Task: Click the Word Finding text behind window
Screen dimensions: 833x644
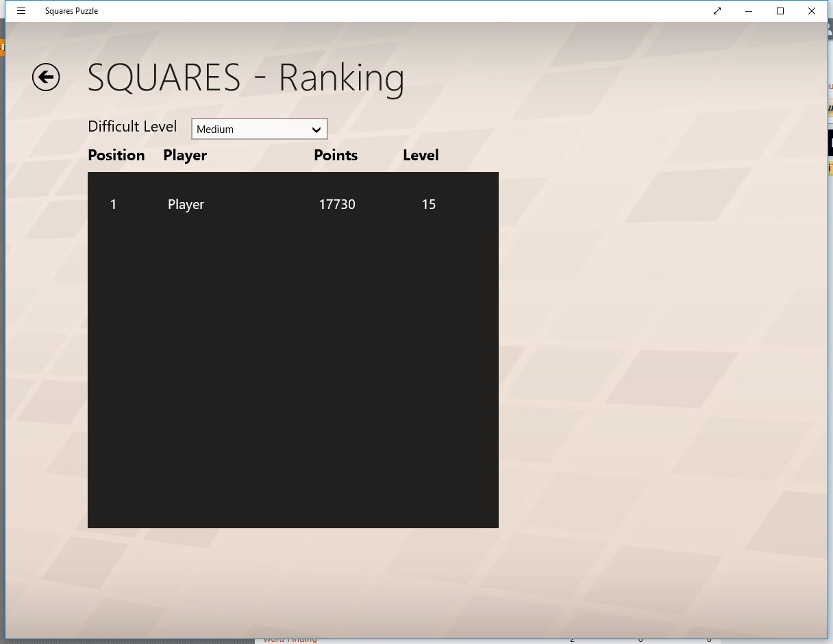Action: click(x=290, y=640)
